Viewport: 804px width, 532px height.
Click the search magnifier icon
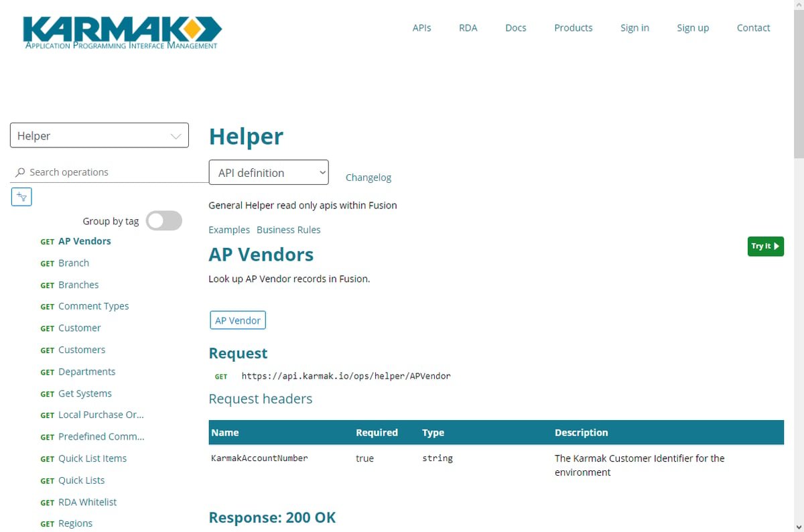click(x=20, y=172)
